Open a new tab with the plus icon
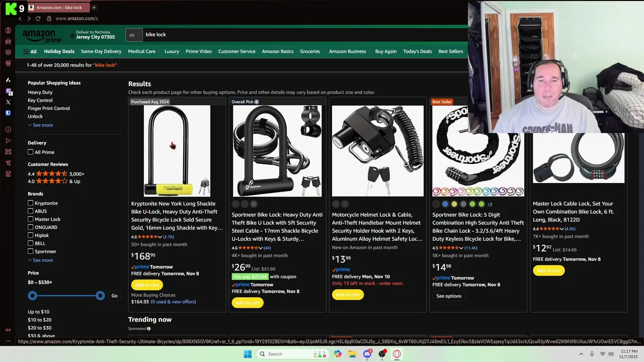The height and width of the screenshot is (362, 644). (x=94, y=8)
